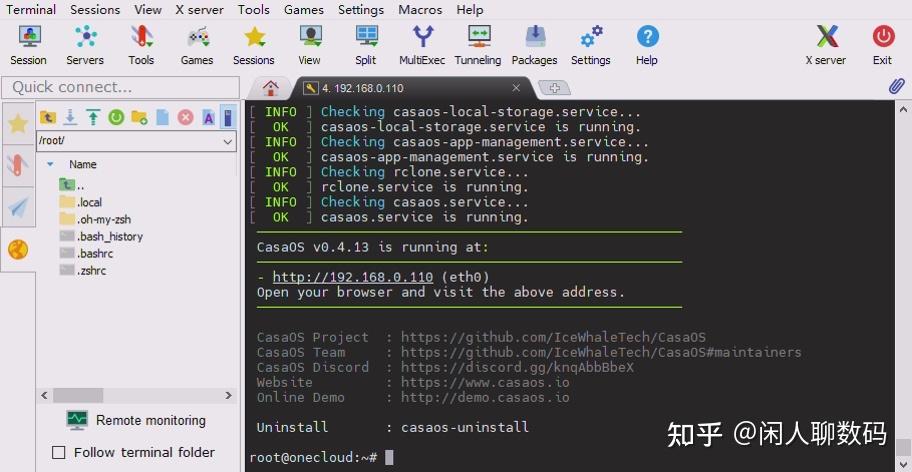The height and width of the screenshot is (472, 912).
Task: Open the Session toolbar button
Action: pyautogui.click(x=28, y=45)
